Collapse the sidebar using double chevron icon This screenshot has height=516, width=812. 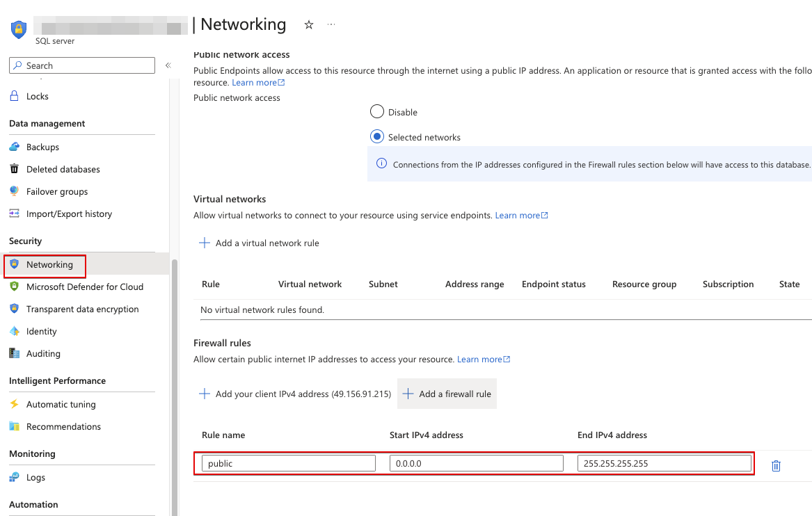pos(168,65)
